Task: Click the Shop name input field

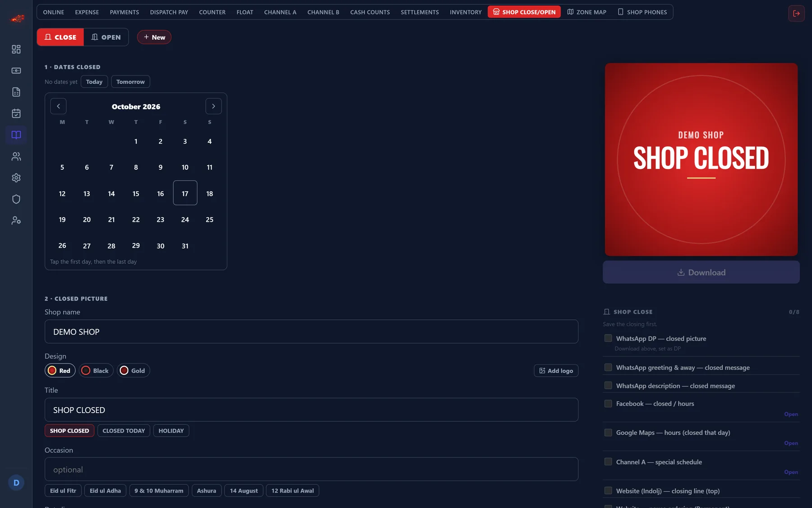Action: pyautogui.click(x=311, y=332)
